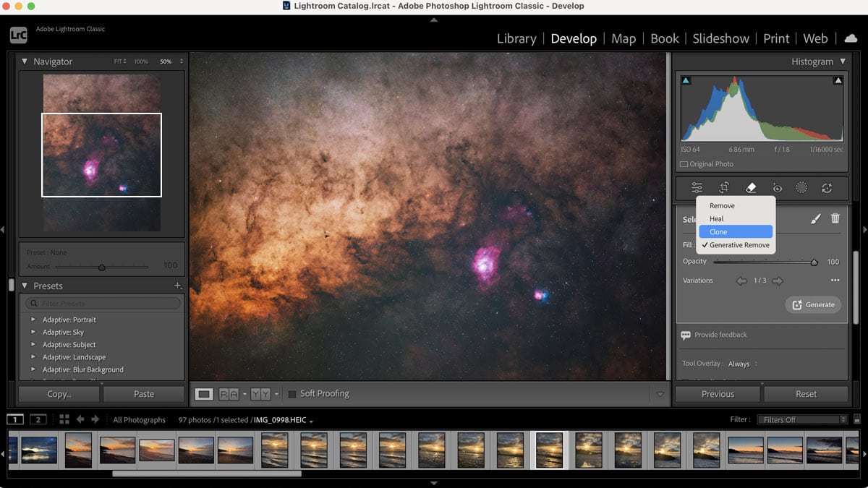This screenshot has width=868, height=488.
Task: Click the Generate button
Action: click(x=813, y=304)
